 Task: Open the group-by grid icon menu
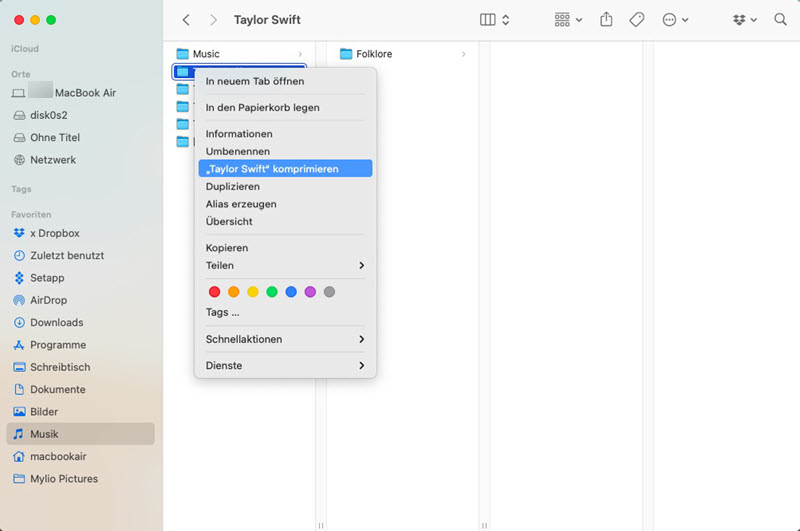pyautogui.click(x=568, y=20)
